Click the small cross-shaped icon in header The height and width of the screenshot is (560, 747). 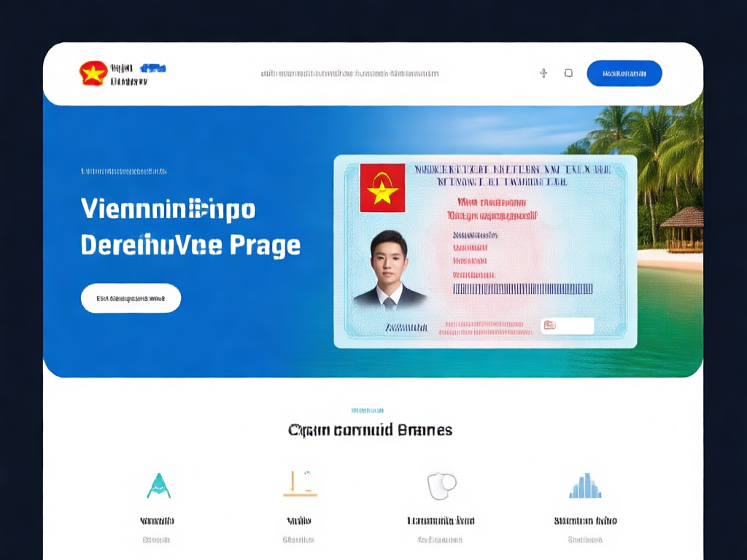pos(543,73)
